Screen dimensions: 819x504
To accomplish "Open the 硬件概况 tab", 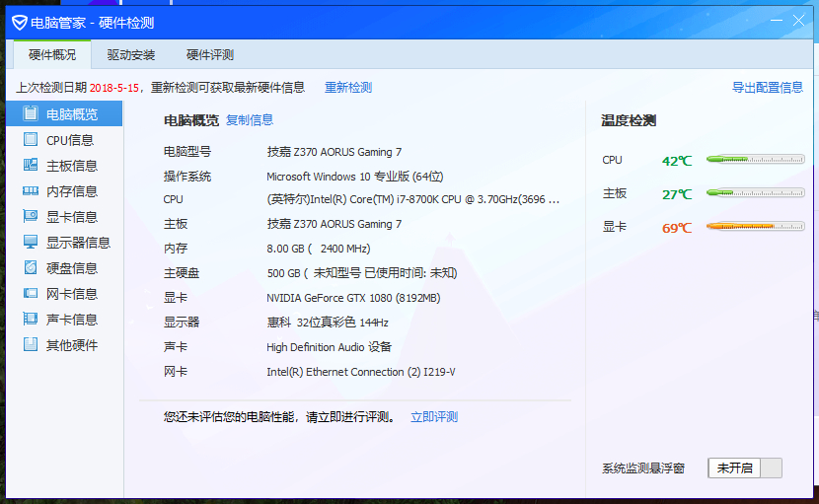I will [x=52, y=55].
